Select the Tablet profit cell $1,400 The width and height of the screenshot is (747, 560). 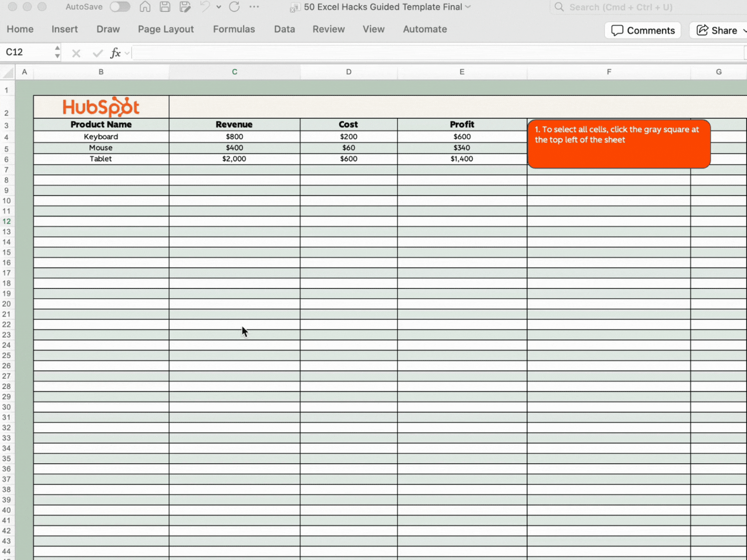click(462, 159)
